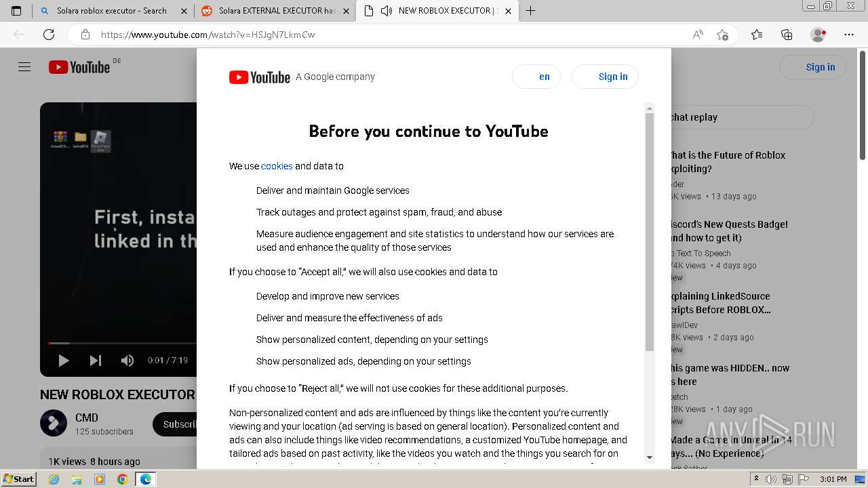This screenshot has width=868, height=488.
Task: Open Read aloud from the address bar
Action: (x=698, y=35)
